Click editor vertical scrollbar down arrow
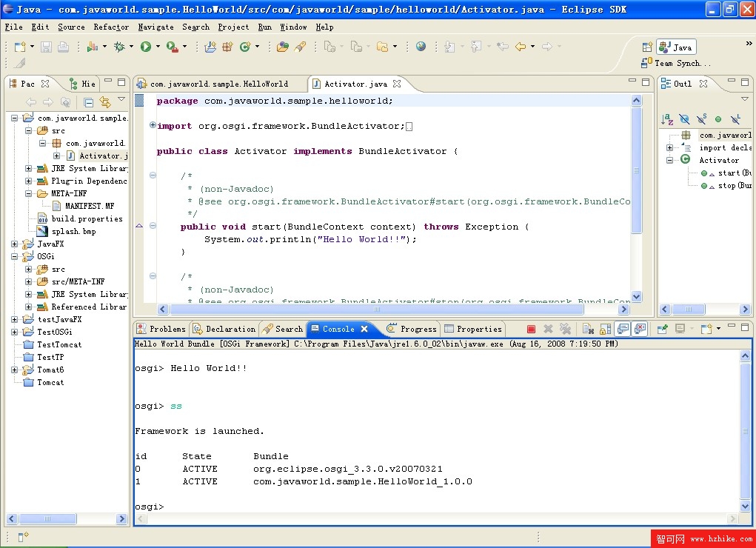Screen dimensions: 756x548 [637, 297]
